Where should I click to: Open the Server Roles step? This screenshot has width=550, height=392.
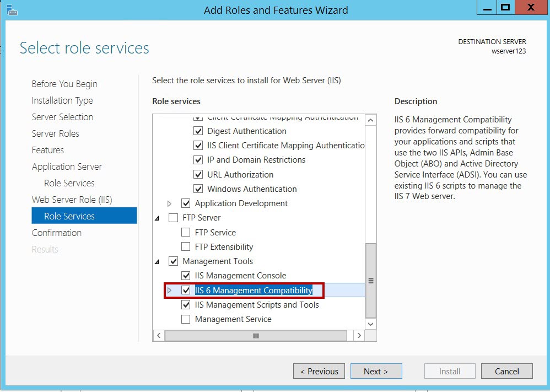(56, 133)
